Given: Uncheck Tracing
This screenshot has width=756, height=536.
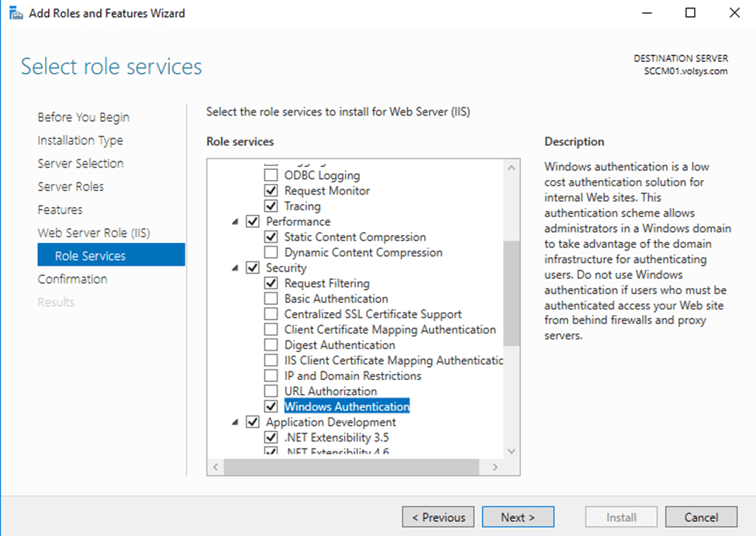Looking at the screenshot, I should (x=271, y=206).
